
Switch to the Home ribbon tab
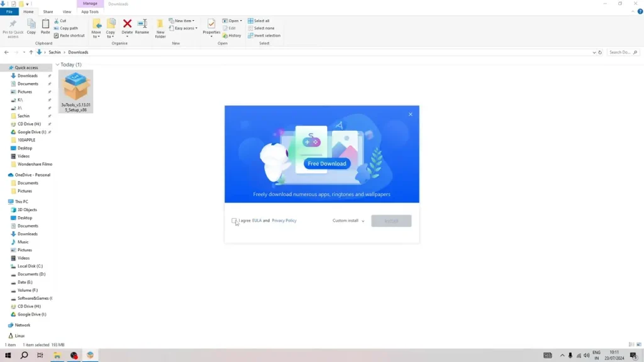tap(28, 11)
